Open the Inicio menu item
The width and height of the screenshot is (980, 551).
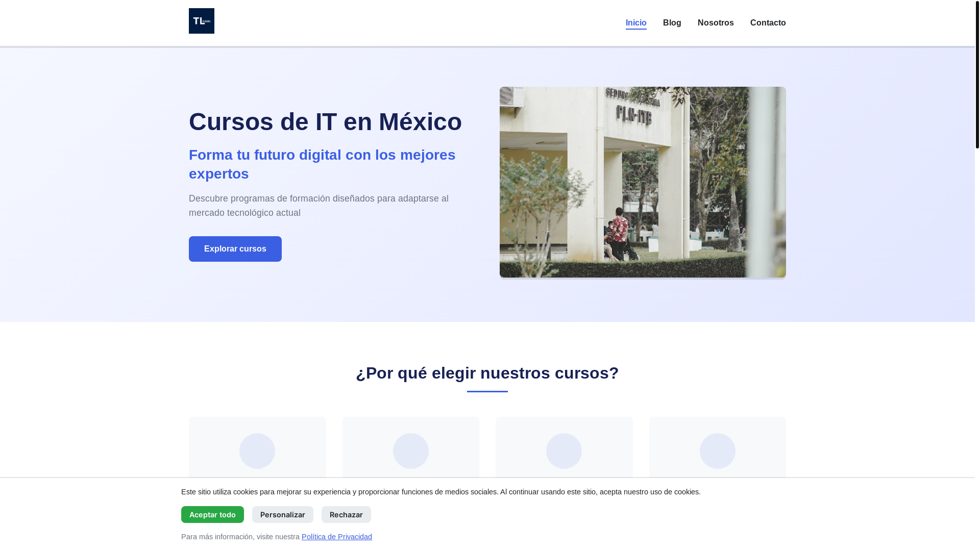click(x=636, y=23)
